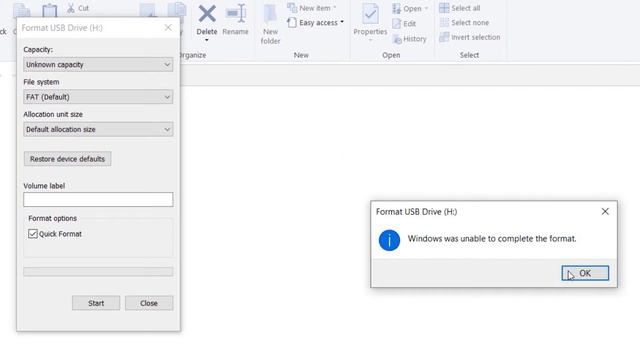The width and height of the screenshot is (640, 360).
Task: Click the format progress bar
Action: tap(98, 272)
